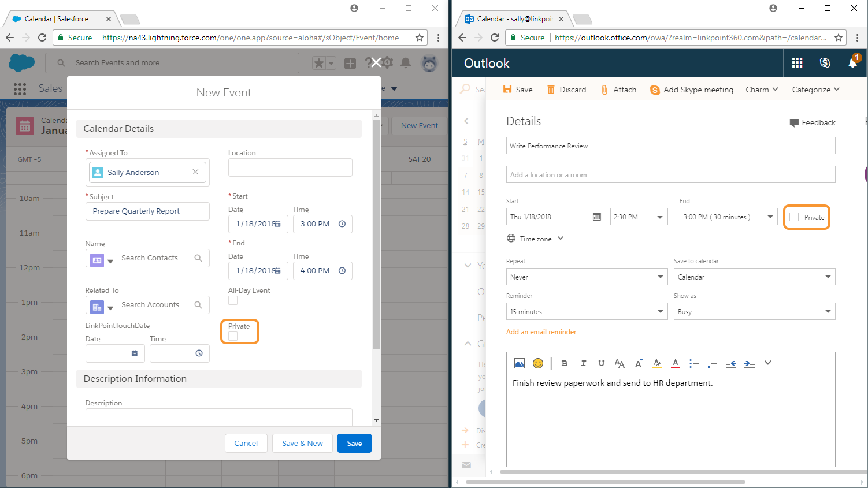Decrease indent in the Outlook editor
Image resolution: width=868 pixels, height=488 pixels.
(731, 363)
